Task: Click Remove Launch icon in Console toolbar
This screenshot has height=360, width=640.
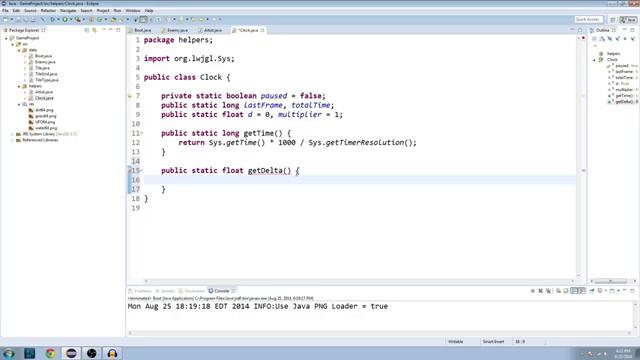Action: tap(540, 291)
